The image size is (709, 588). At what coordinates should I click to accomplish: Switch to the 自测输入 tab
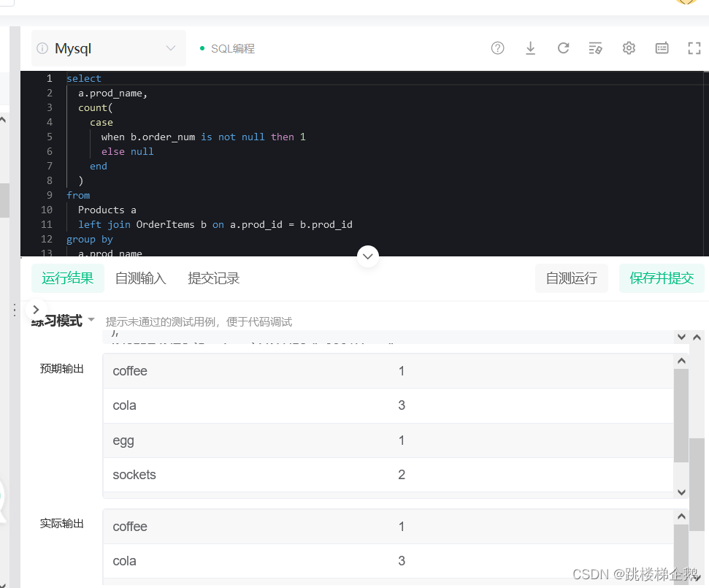tap(140, 278)
